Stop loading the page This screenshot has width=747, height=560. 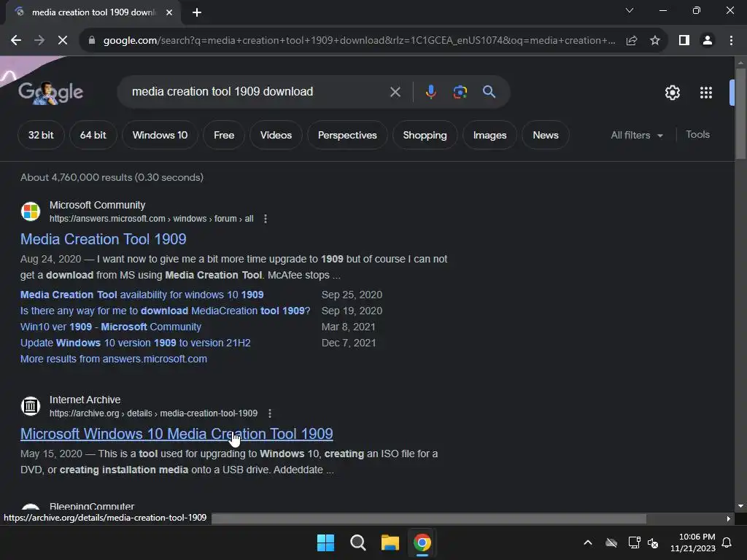click(x=63, y=41)
